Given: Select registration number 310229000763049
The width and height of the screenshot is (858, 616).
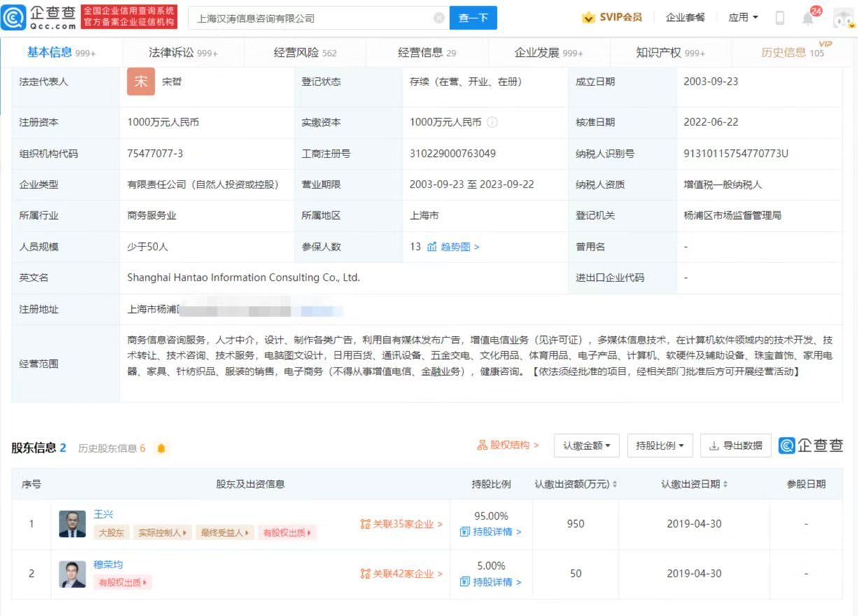Looking at the screenshot, I should click(x=453, y=153).
